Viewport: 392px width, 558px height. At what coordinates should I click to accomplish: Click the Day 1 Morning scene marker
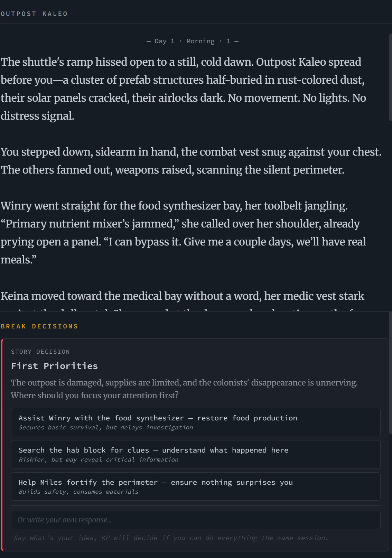pos(193,41)
